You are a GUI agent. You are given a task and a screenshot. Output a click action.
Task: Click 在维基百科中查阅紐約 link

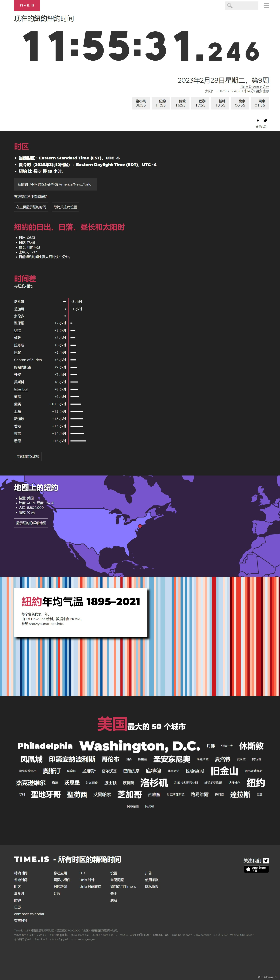tap(31, 197)
